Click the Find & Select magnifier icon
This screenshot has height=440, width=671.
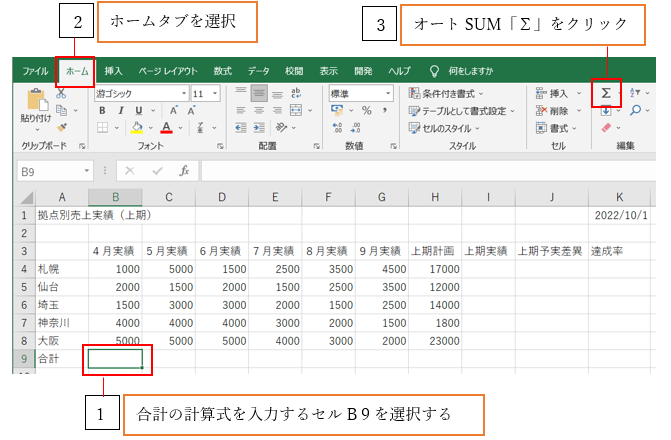click(636, 110)
